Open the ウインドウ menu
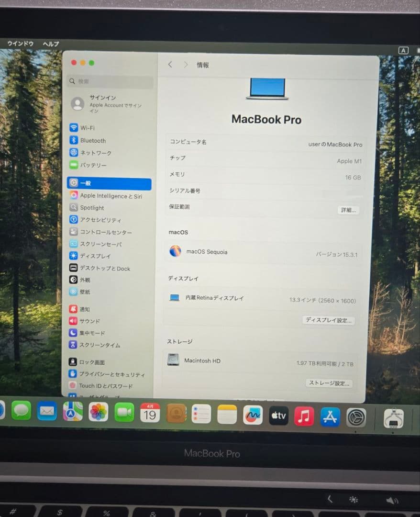The height and width of the screenshot is (517, 420). (x=20, y=44)
